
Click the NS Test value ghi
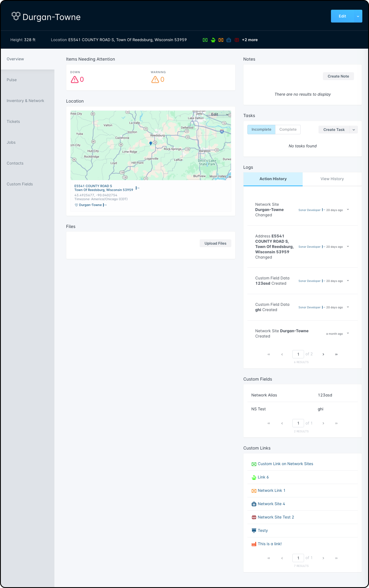pos(320,409)
